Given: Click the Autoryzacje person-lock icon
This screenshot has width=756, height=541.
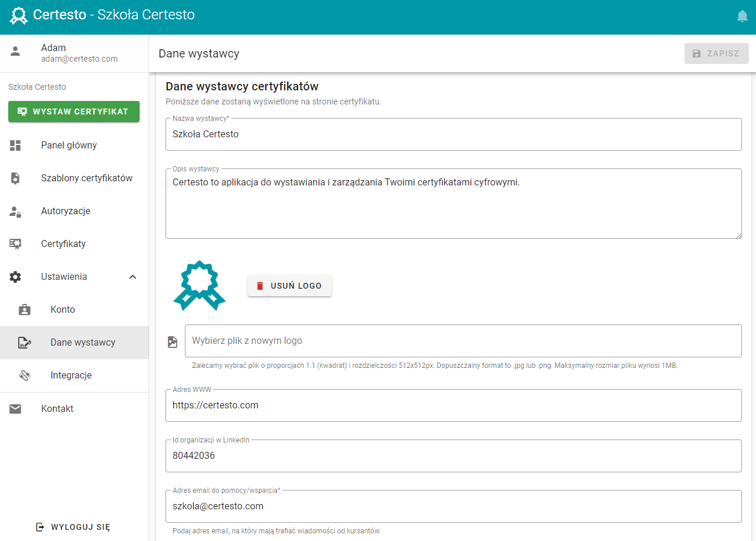Looking at the screenshot, I should pos(15,211).
